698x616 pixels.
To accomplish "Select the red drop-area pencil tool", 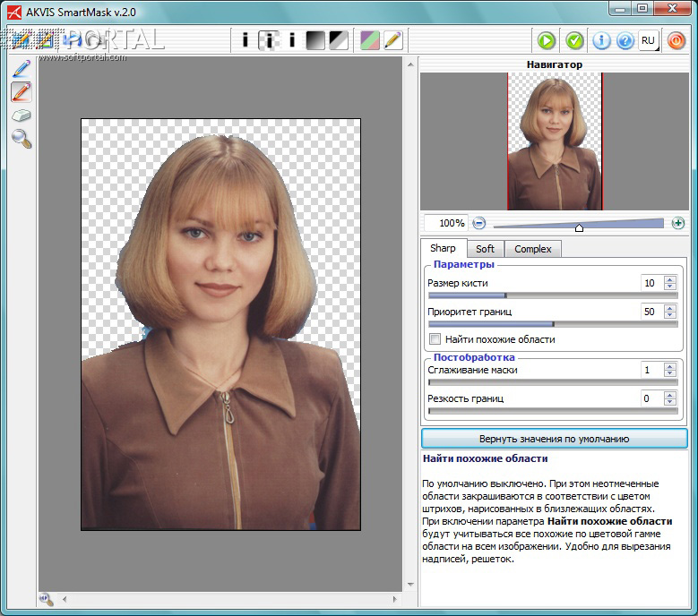I will 22,91.
